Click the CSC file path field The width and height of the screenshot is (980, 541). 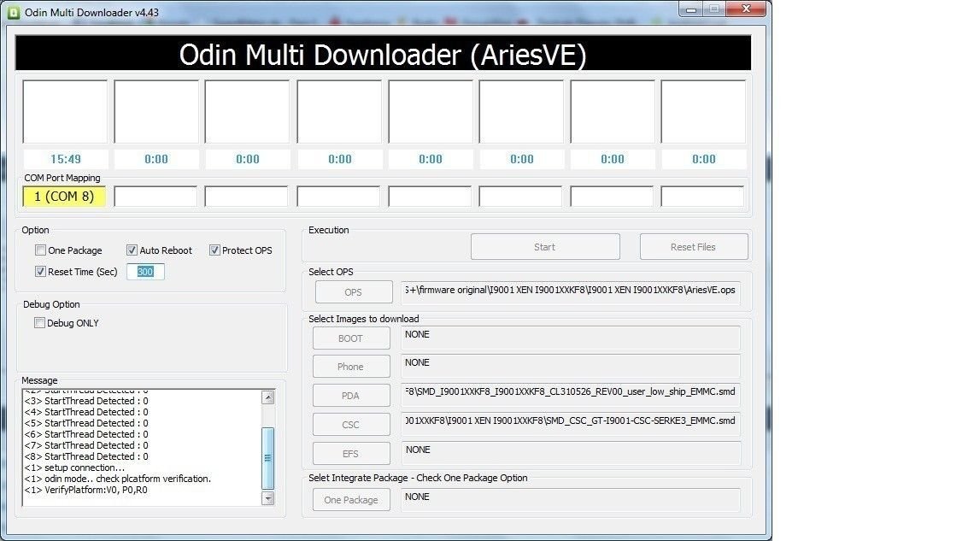[571, 424]
